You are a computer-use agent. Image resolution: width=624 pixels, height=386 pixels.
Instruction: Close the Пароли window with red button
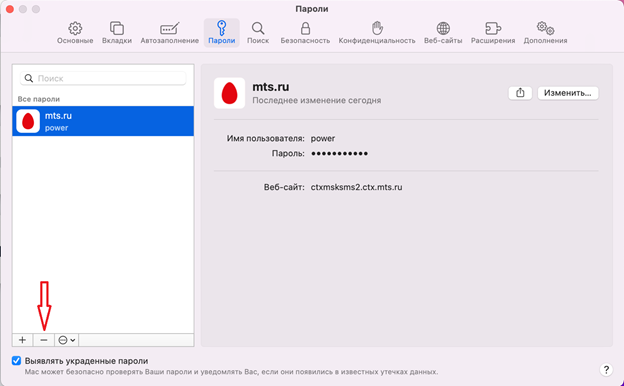pos(10,9)
